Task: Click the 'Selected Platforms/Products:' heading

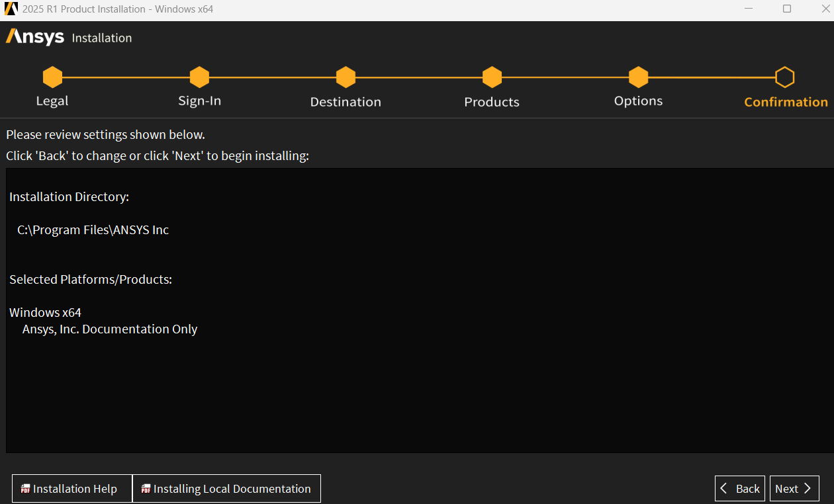Action: [91, 280]
